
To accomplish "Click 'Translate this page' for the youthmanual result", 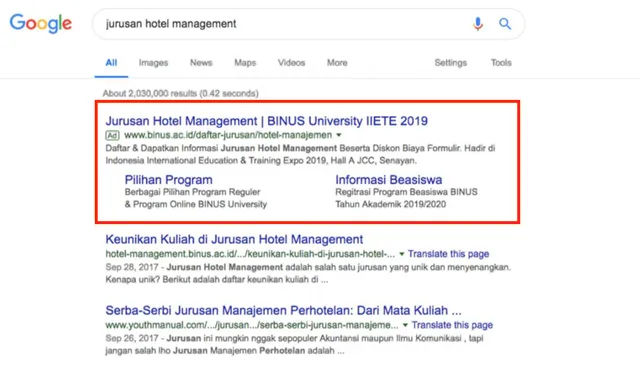I will [x=452, y=325].
